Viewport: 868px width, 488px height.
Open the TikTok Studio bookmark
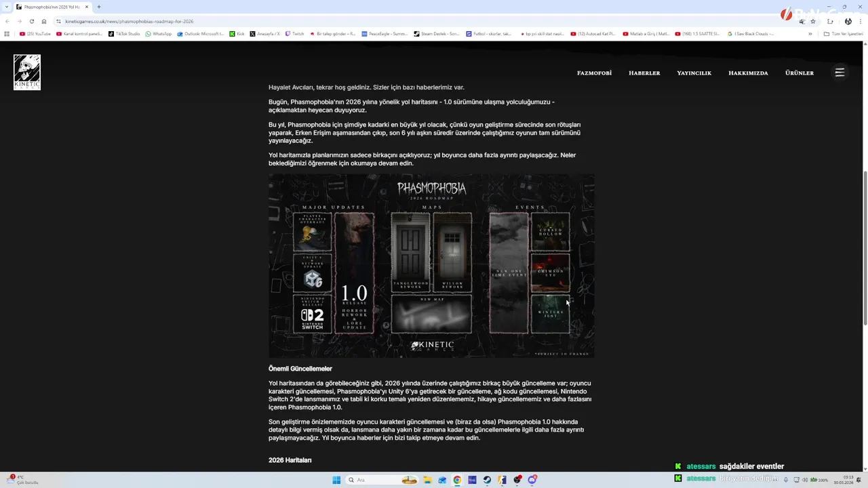(124, 34)
